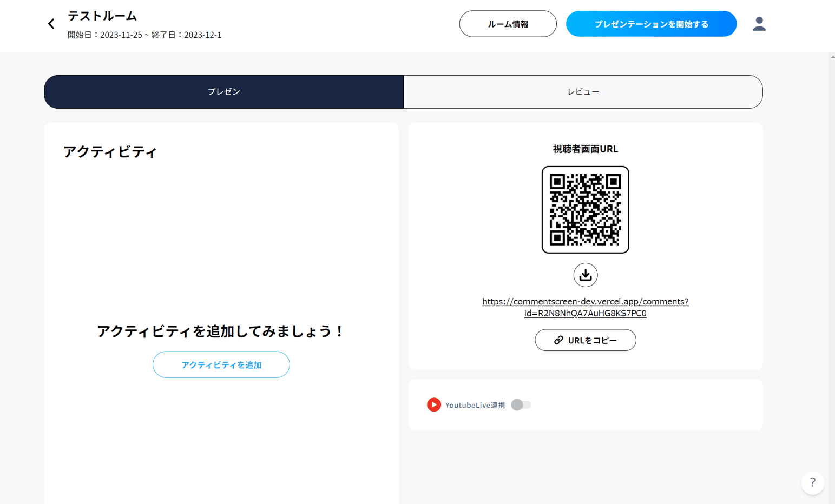Click the link icon inside URLをコピー button

[x=557, y=340]
